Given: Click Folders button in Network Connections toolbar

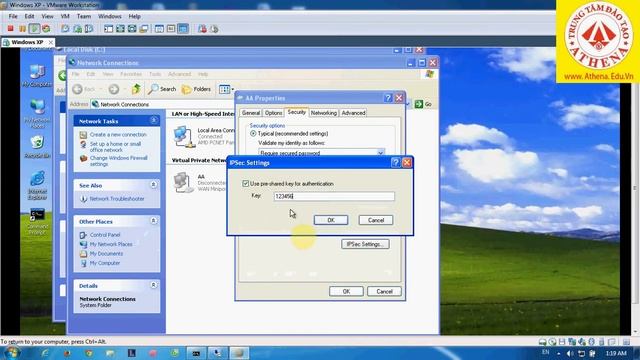Looking at the screenshot, I should (x=196, y=89).
